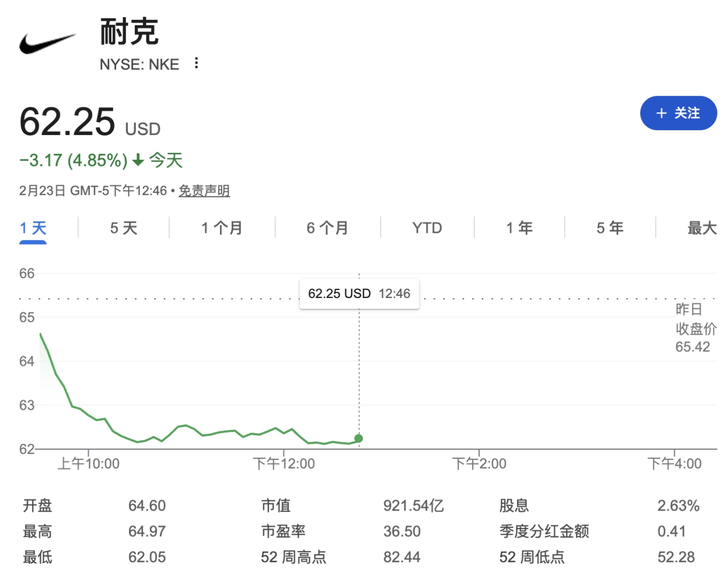Click the 52 周高点 value 82.44
Viewport: 728px width, 581px height.
[x=402, y=557]
